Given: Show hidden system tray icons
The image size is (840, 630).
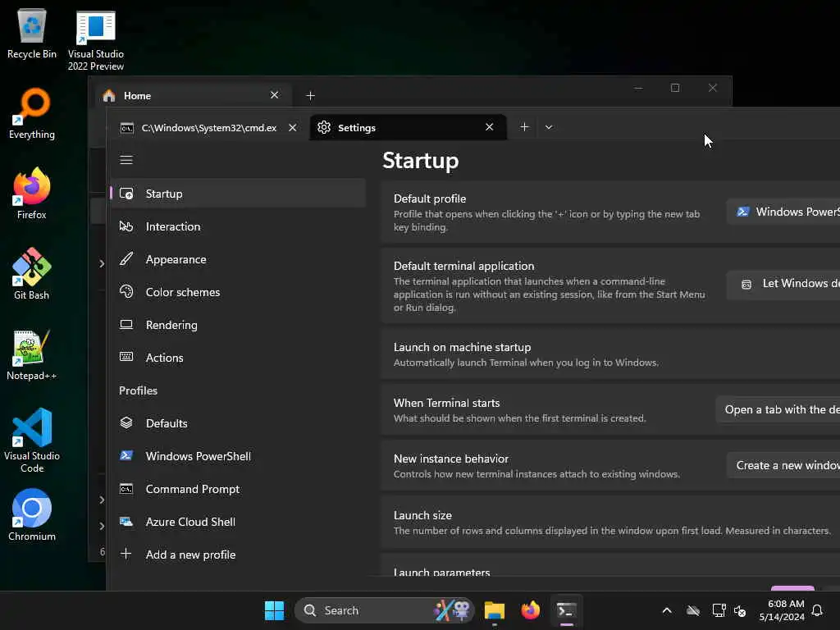Looking at the screenshot, I should (667, 610).
